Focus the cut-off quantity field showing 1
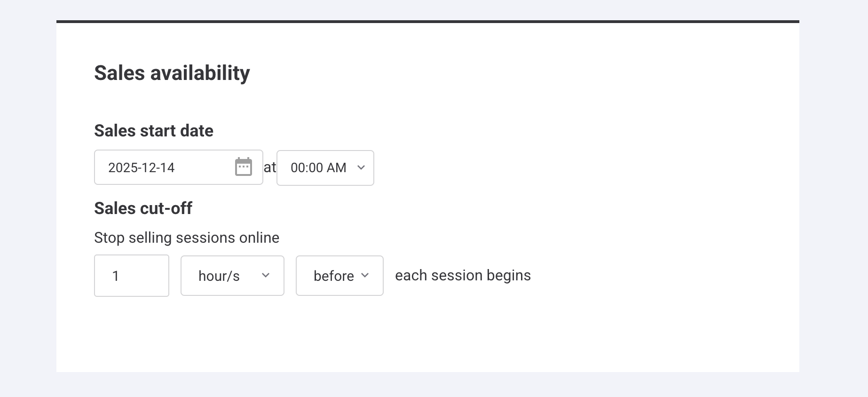Viewport: 868px width, 397px height. tap(132, 276)
